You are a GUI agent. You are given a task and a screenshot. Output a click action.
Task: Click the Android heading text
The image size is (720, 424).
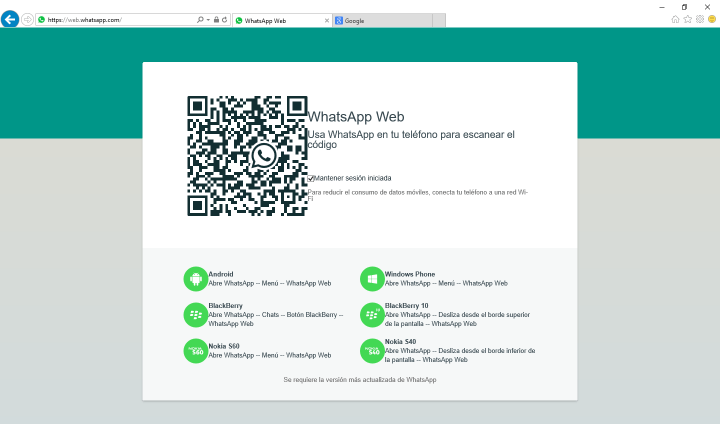tap(221, 274)
